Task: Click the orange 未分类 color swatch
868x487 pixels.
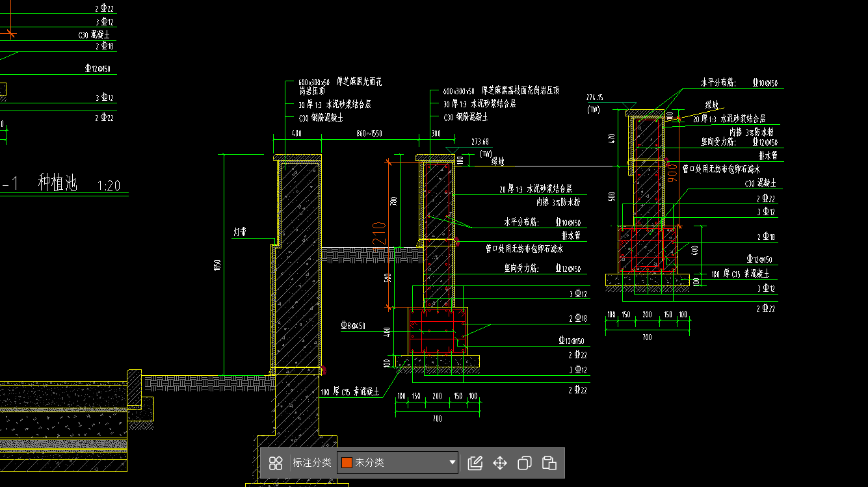Action: [x=347, y=463]
